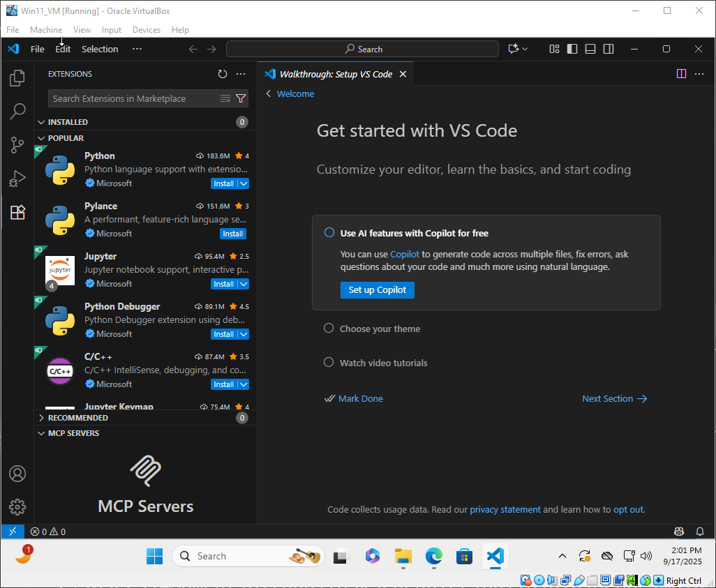716x588 pixels.
Task: Select the Walkthrough: Setup VS Code tab
Action: pyautogui.click(x=335, y=74)
